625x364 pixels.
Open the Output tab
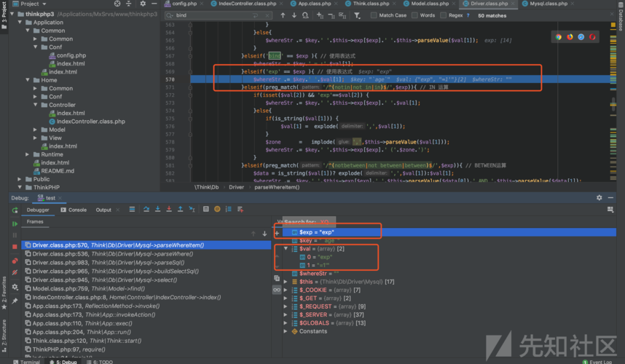tap(103, 210)
